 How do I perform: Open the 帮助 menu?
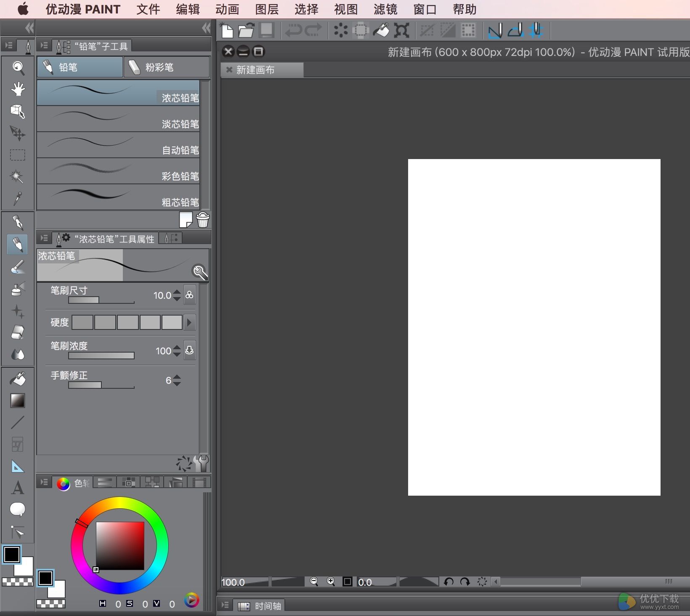click(464, 9)
